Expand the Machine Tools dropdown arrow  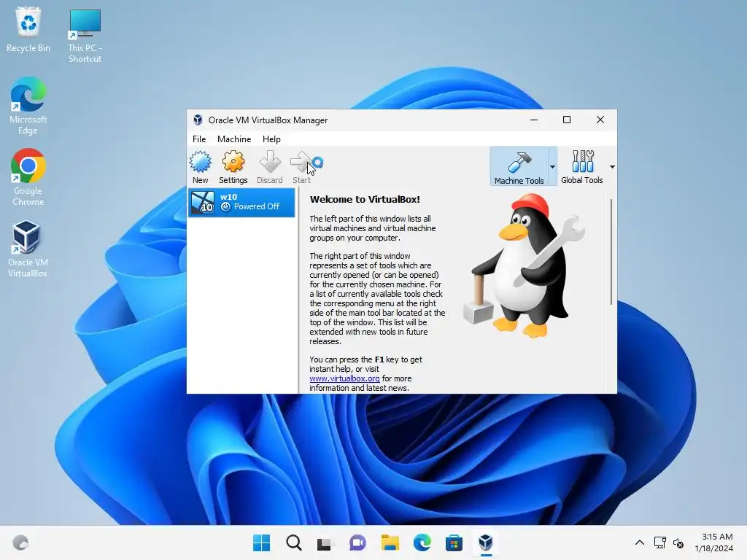(553, 167)
